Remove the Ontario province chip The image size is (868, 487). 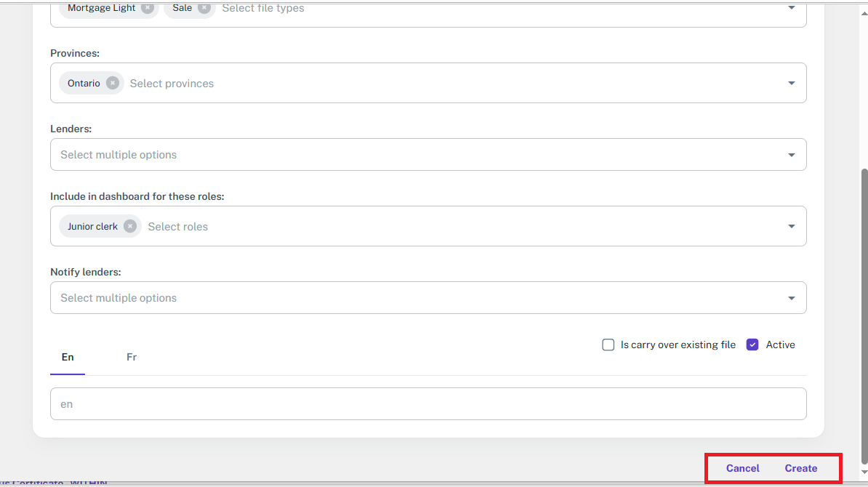point(113,83)
